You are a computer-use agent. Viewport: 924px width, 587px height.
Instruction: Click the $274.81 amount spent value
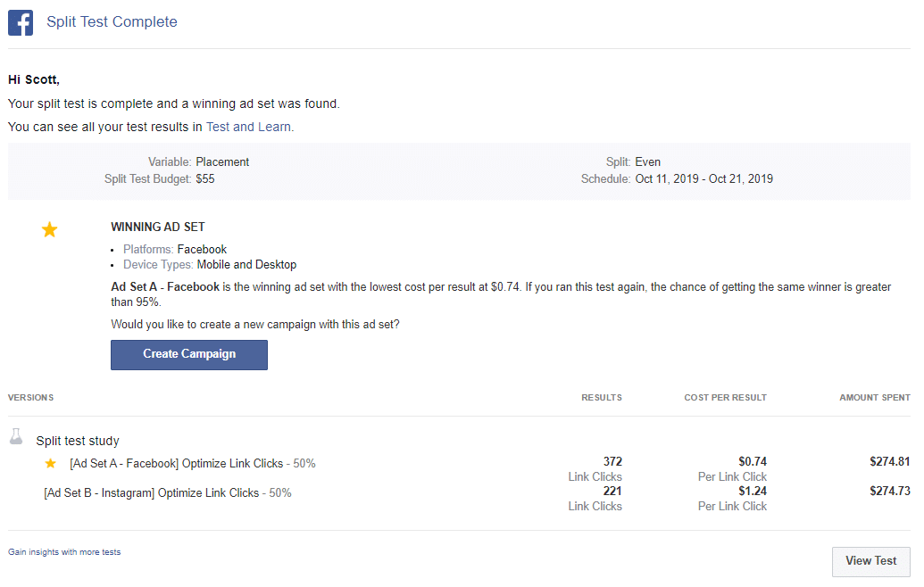[890, 461]
